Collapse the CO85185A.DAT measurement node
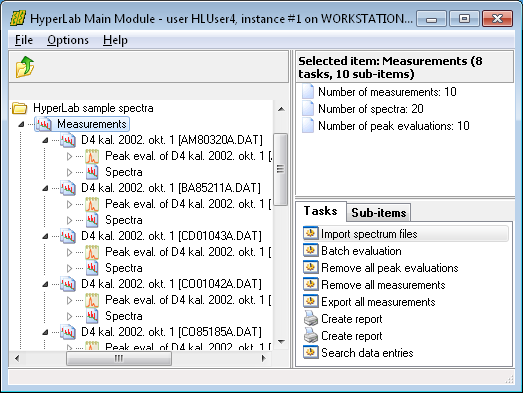The height and width of the screenshot is (393, 523). coord(45,333)
